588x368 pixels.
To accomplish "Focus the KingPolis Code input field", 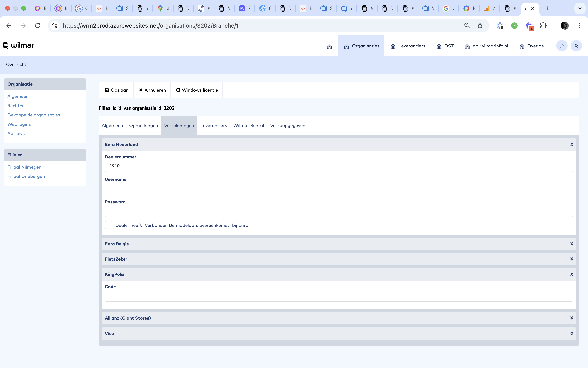I will [339, 296].
